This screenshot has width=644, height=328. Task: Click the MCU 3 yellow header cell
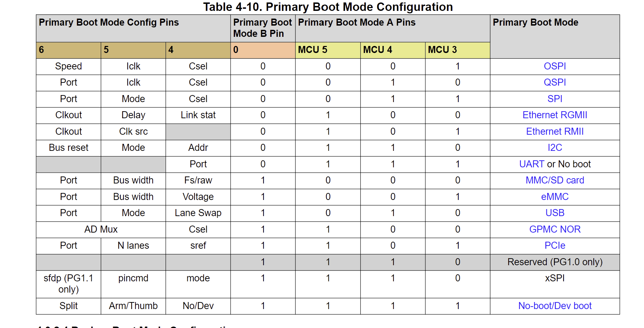tap(457, 50)
